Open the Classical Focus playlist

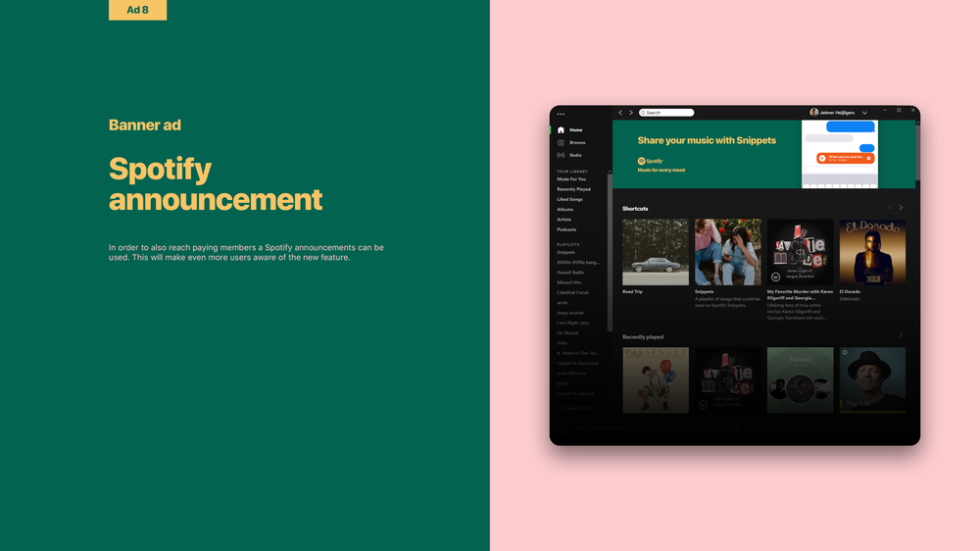click(572, 292)
